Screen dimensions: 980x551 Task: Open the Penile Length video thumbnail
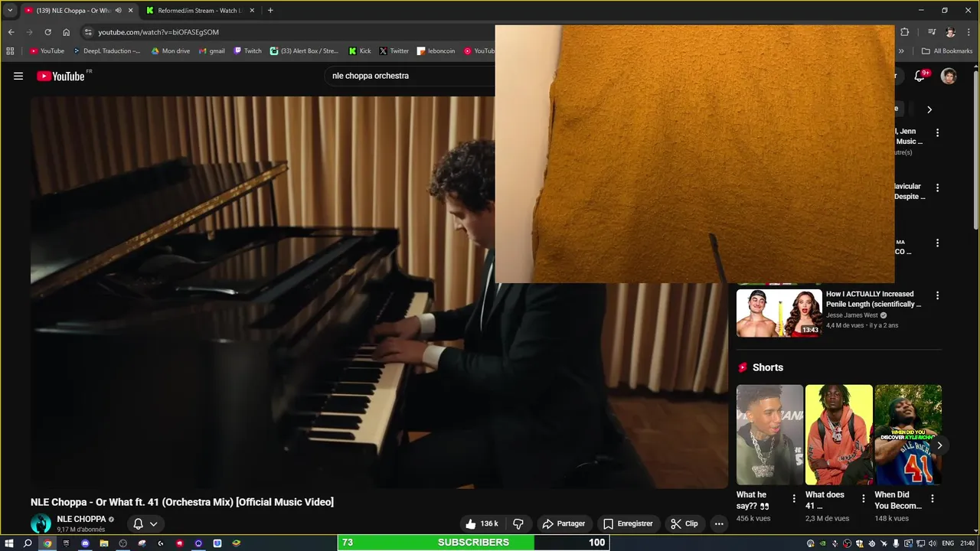[779, 313]
